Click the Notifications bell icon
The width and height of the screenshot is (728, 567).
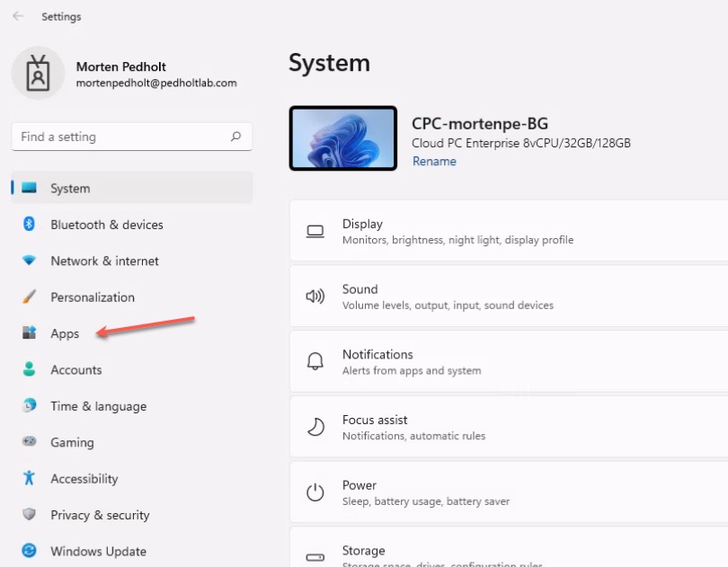pyautogui.click(x=315, y=361)
